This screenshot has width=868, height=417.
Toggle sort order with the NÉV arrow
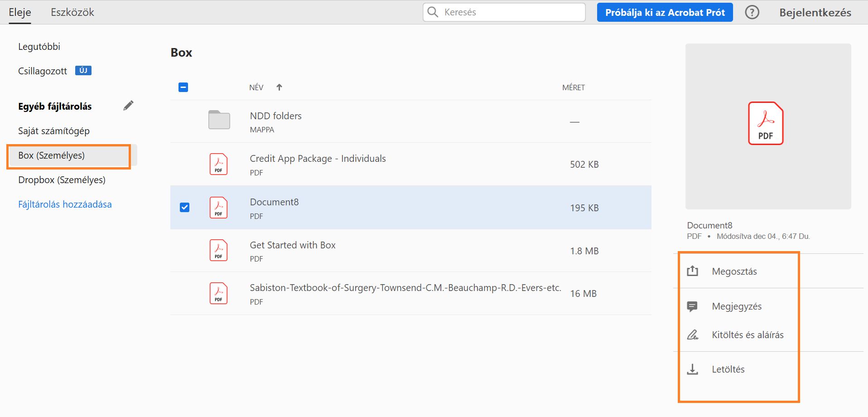279,87
